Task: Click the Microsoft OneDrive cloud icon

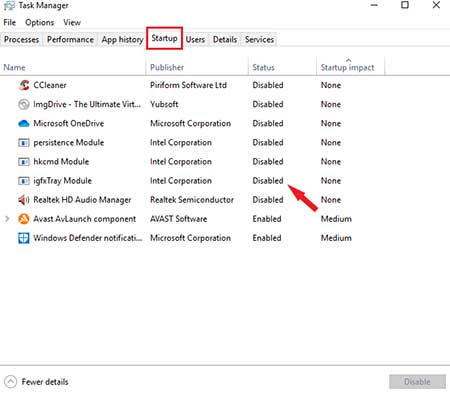Action: tap(24, 124)
